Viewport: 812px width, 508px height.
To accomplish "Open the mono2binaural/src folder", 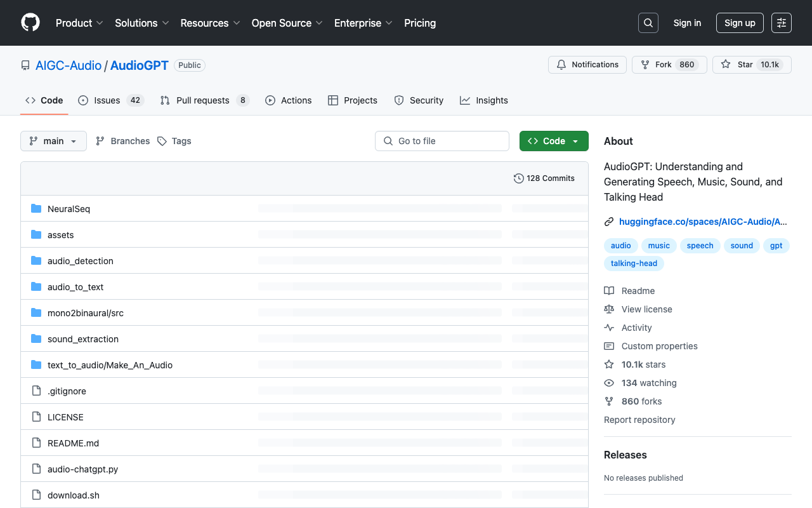I will point(86,312).
